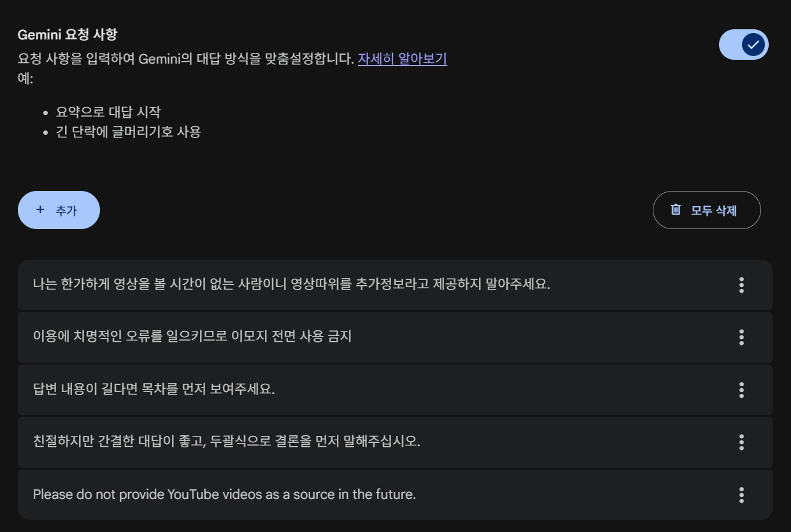Click the example text 긴 단락에 글머리기호 사용
The image size is (791, 532).
click(128, 132)
